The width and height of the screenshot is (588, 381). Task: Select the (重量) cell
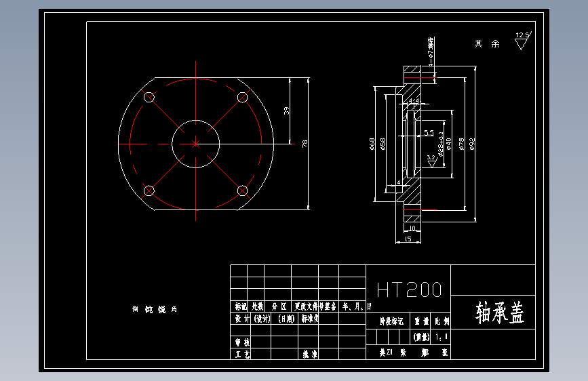point(421,337)
